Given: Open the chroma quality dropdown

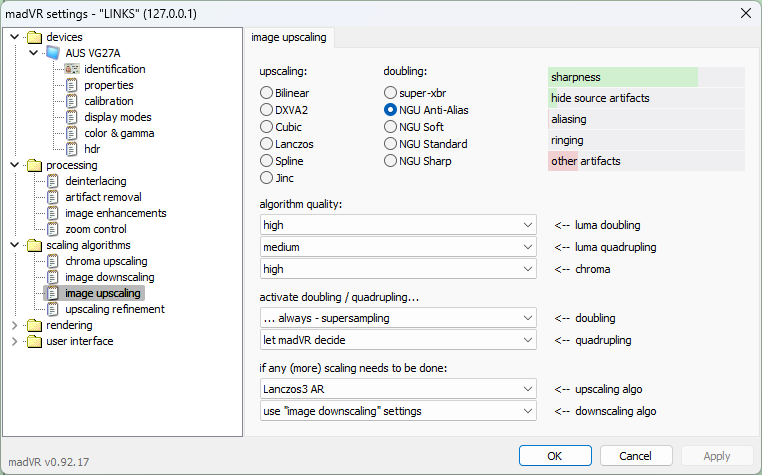Looking at the screenshot, I should [398, 269].
